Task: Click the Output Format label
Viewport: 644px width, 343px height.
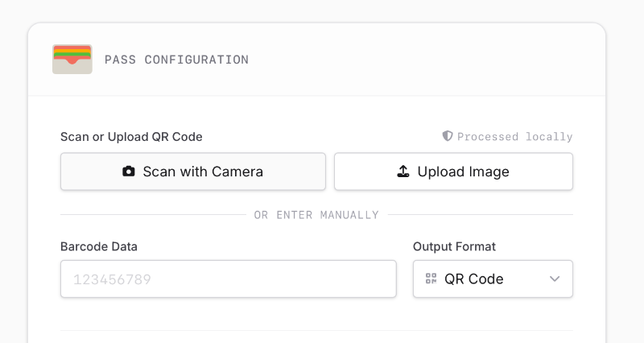Action: [x=454, y=246]
